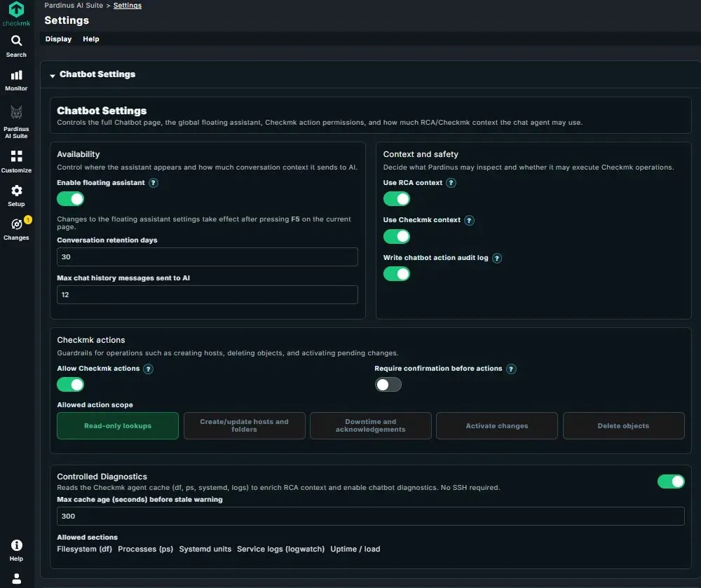Toggle Controlled Diagnostics switch
The image size is (701, 588).
coord(671,481)
